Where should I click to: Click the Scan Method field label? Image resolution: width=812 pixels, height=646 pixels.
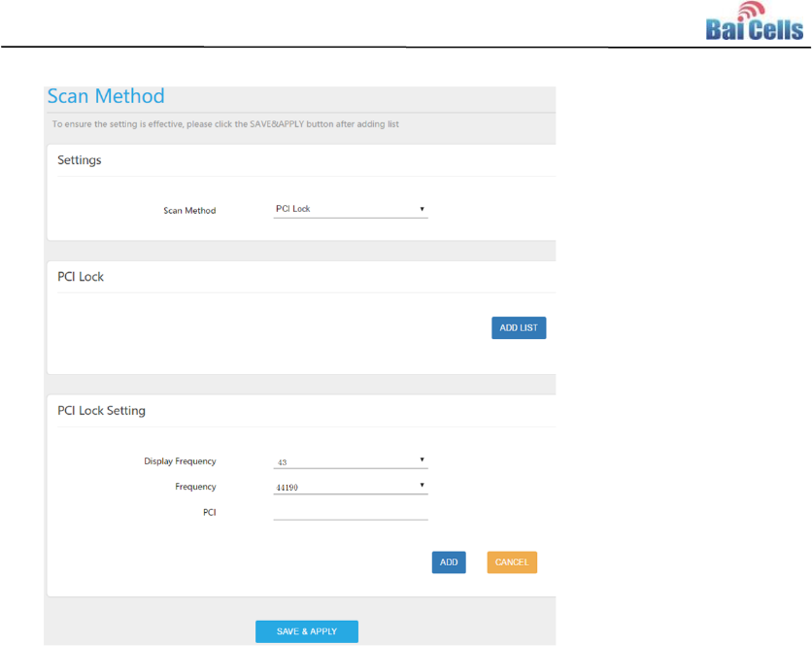189,211
